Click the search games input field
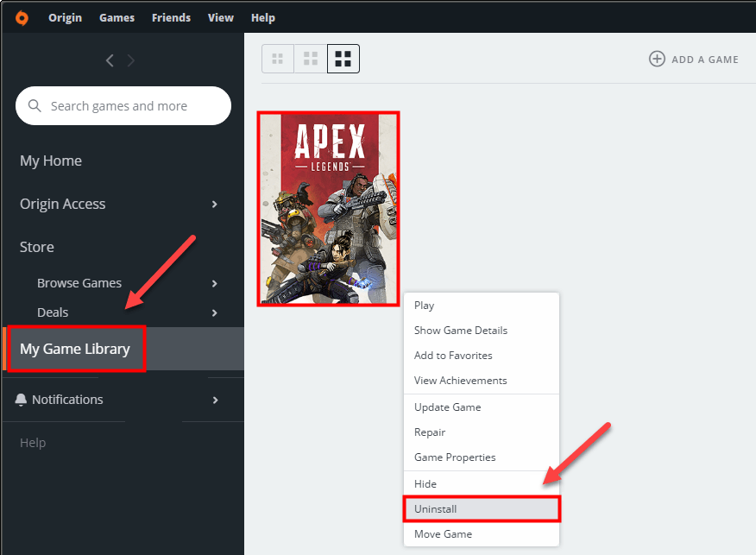 tap(123, 105)
